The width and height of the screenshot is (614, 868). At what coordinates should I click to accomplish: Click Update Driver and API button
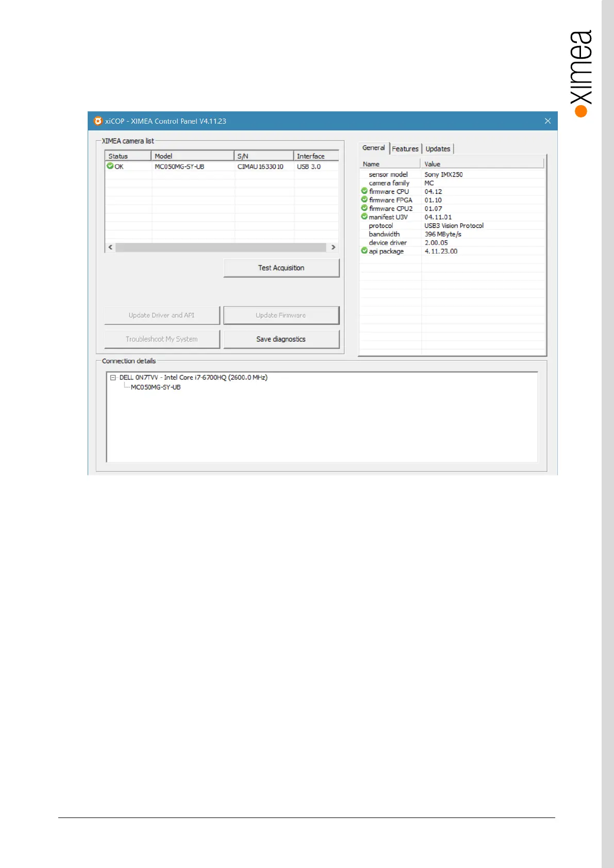click(162, 315)
